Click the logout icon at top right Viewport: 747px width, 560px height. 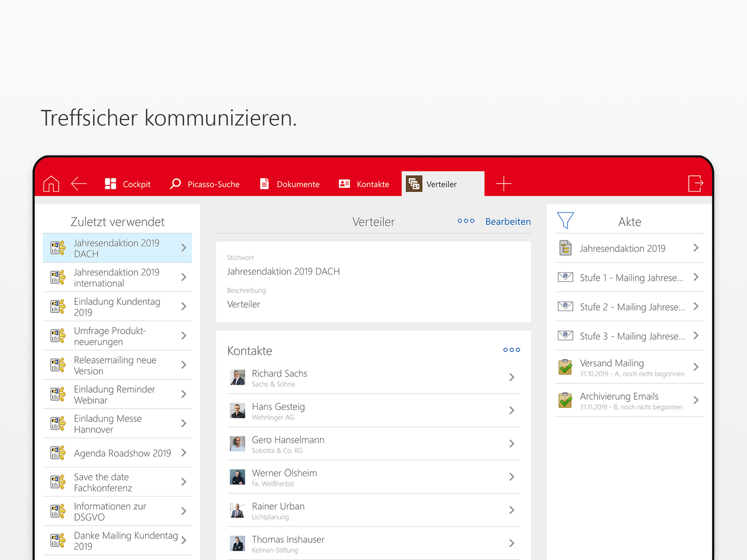[x=696, y=183]
